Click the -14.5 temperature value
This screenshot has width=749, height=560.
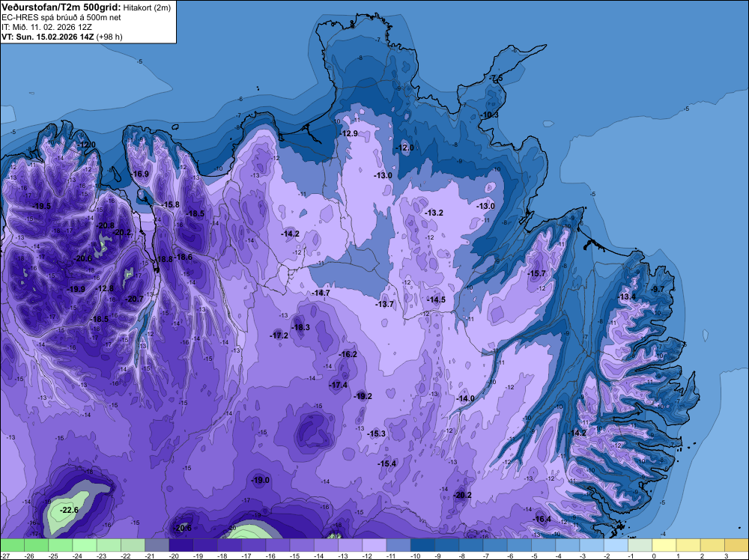point(436,299)
